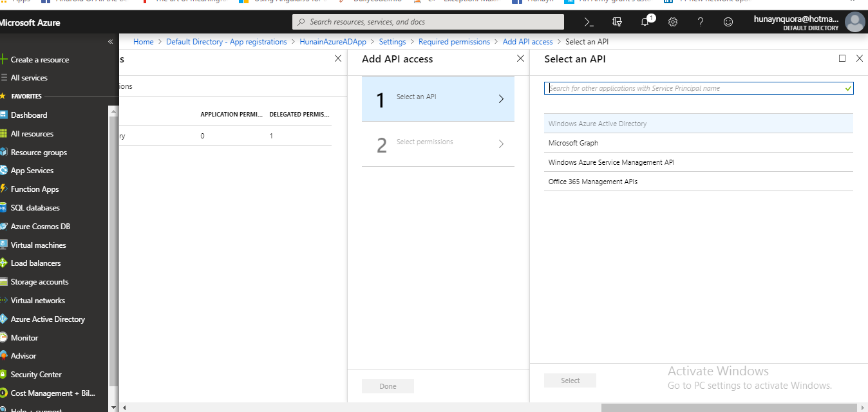The image size is (868, 412).
Task: Click Required permissions breadcrumb link
Action: point(454,42)
